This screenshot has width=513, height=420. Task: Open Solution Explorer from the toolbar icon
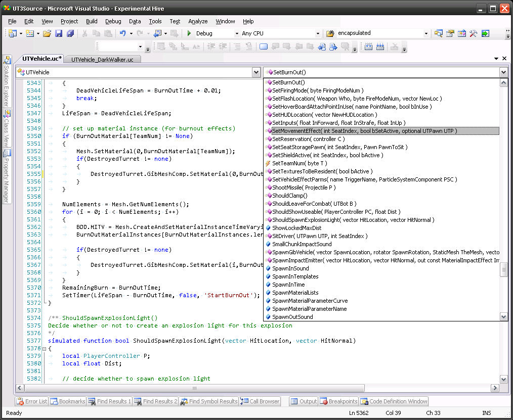[x=439, y=33]
